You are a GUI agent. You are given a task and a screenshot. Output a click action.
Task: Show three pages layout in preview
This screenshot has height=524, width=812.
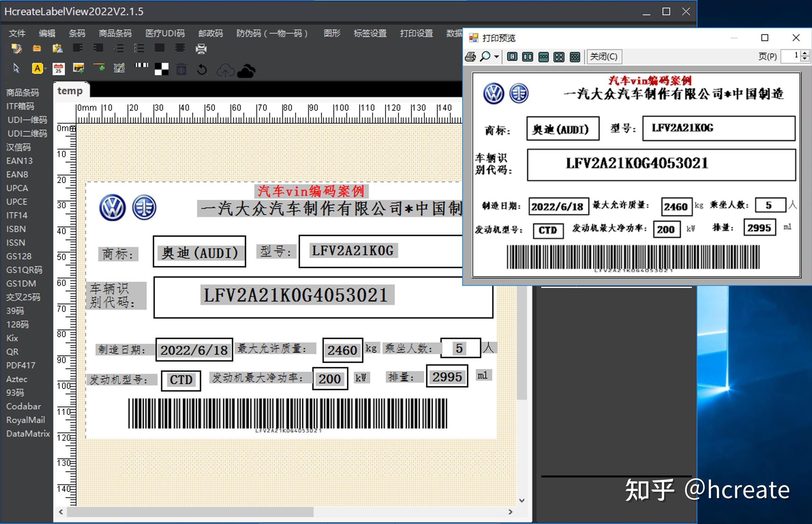point(543,57)
